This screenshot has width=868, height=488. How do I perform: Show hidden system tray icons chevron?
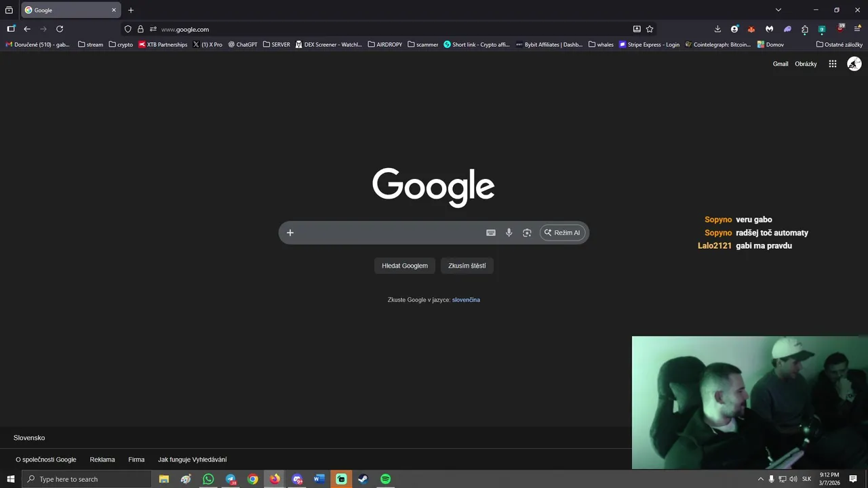coord(760,479)
